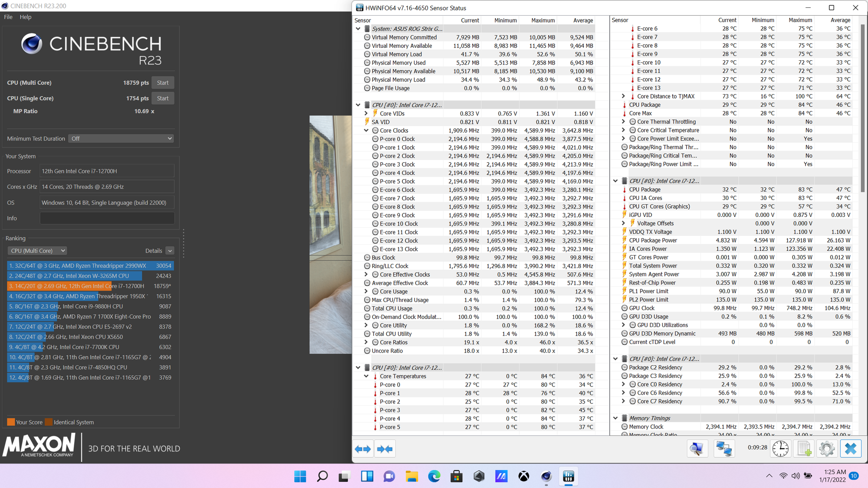Open File Explorer from taskbar
868x488 pixels.
(411, 476)
